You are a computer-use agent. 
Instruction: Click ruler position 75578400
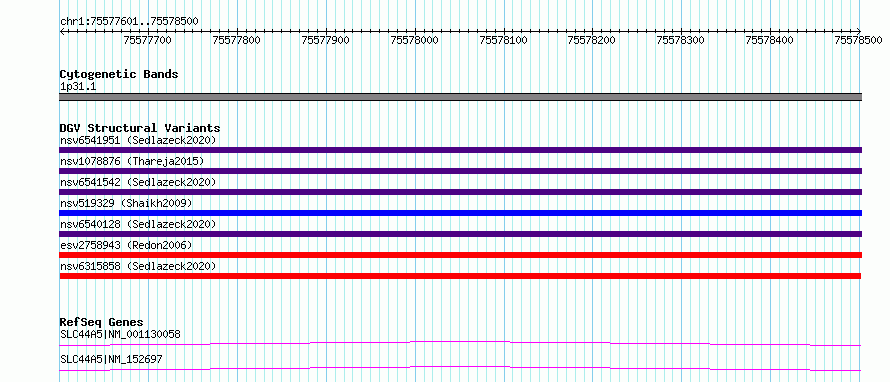click(x=770, y=40)
